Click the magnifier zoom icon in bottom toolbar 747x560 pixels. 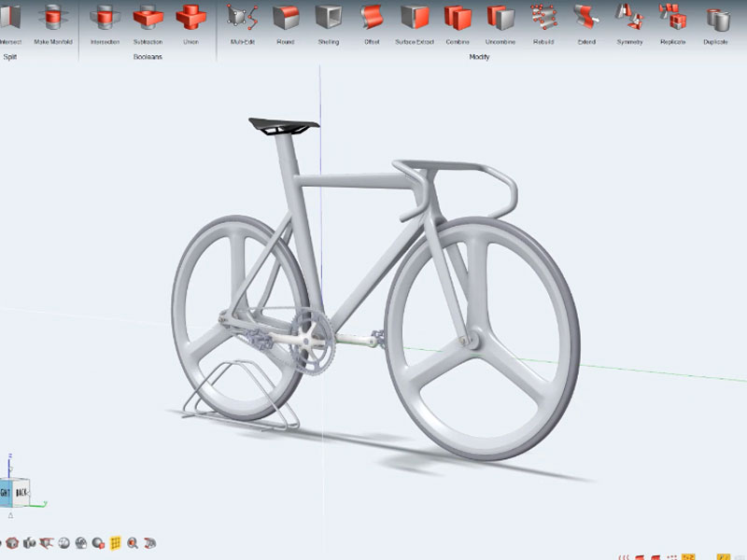[x=134, y=542]
